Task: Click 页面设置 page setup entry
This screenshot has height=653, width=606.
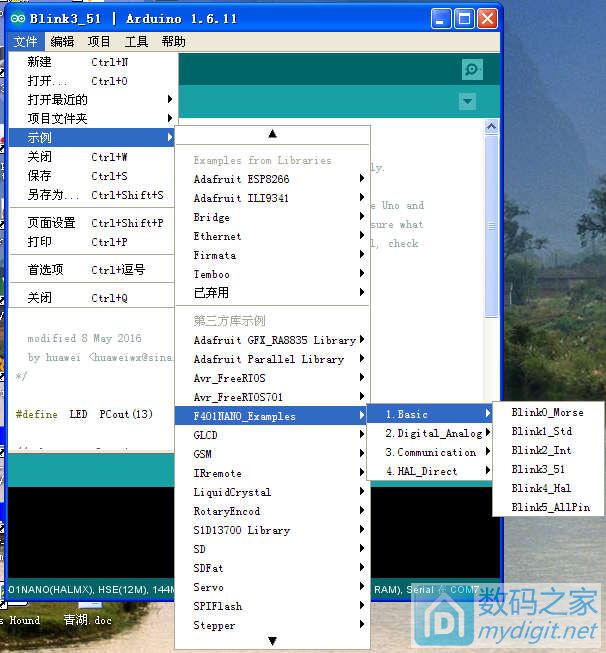Action: tap(51, 223)
